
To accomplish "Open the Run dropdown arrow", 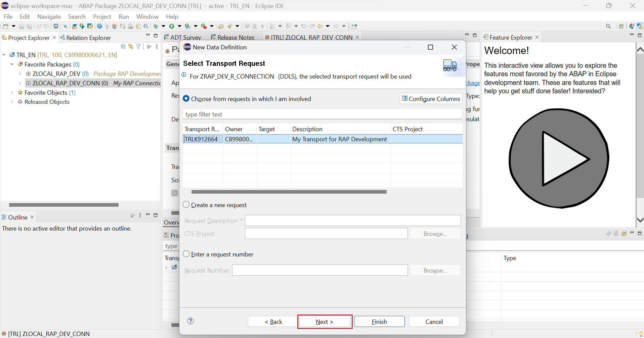I will (x=179, y=26).
